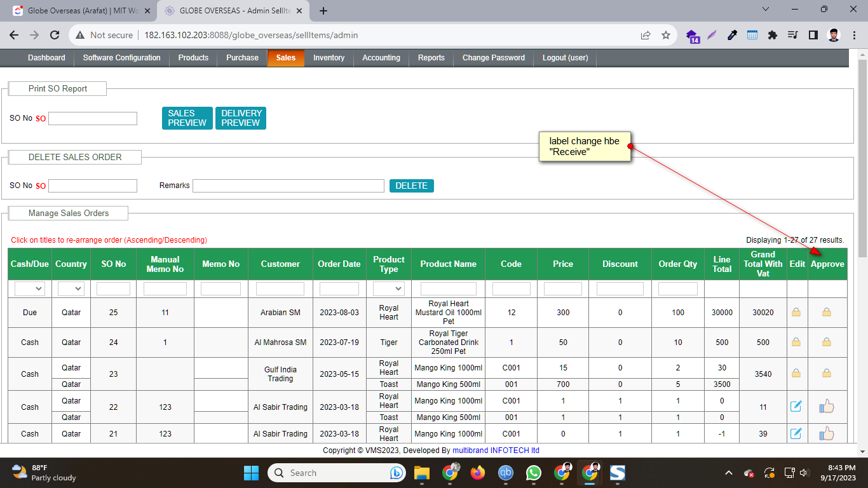Click the thumbs-up approve icon for SO 21
This screenshot has width=868, height=488.
coord(826,433)
